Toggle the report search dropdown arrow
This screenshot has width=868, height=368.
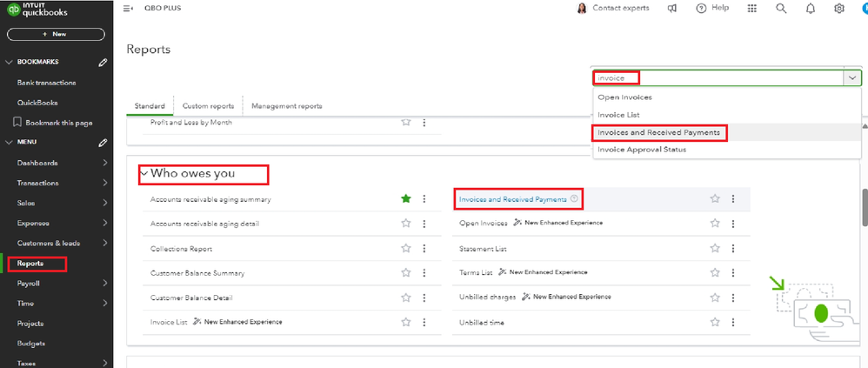[x=851, y=77]
